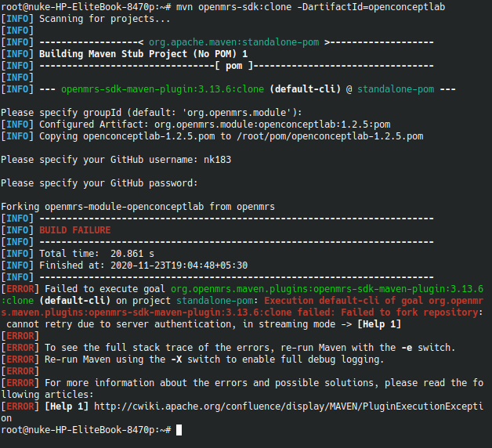The image size is (492, 448).
Task: Click the -X switch in the debug logging line
Action: [x=176, y=359]
